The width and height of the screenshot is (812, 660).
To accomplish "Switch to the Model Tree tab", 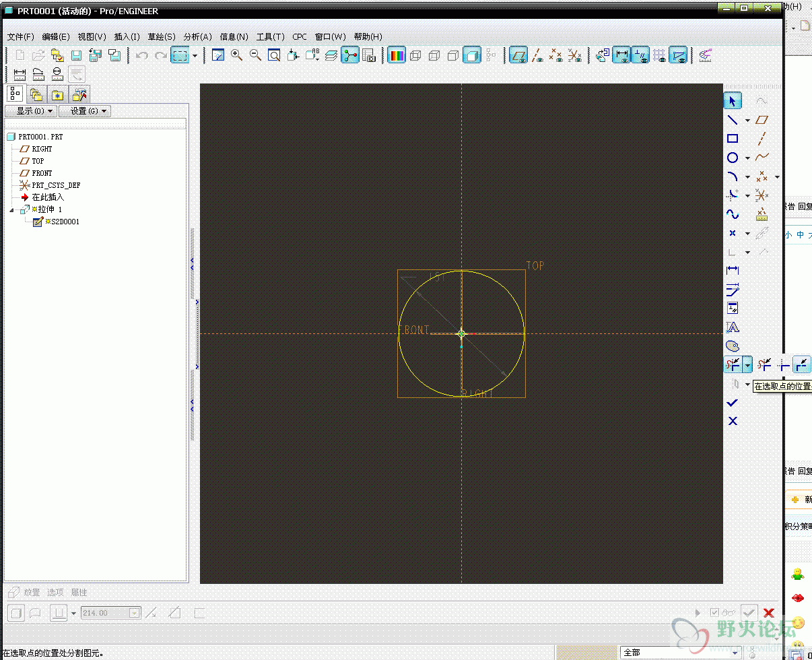I will [x=15, y=94].
